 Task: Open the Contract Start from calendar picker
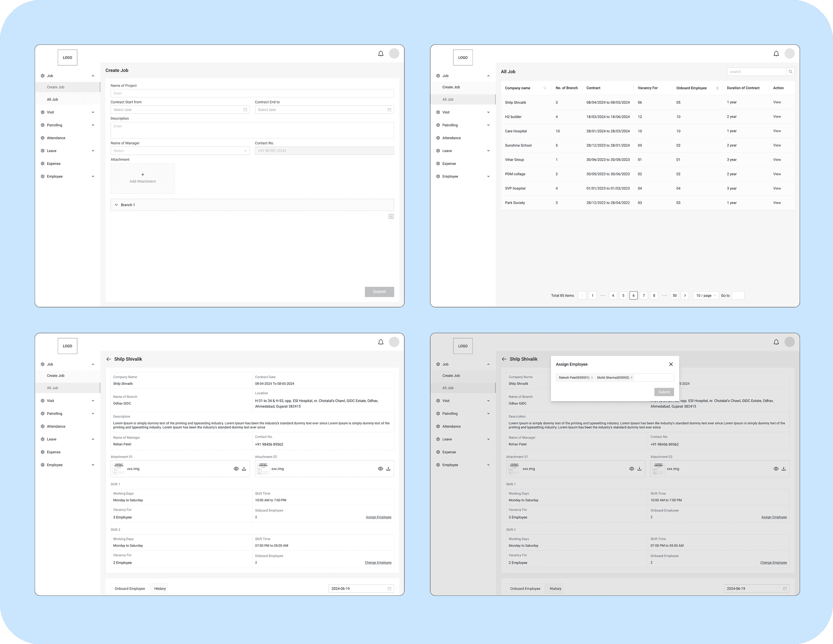pos(245,110)
